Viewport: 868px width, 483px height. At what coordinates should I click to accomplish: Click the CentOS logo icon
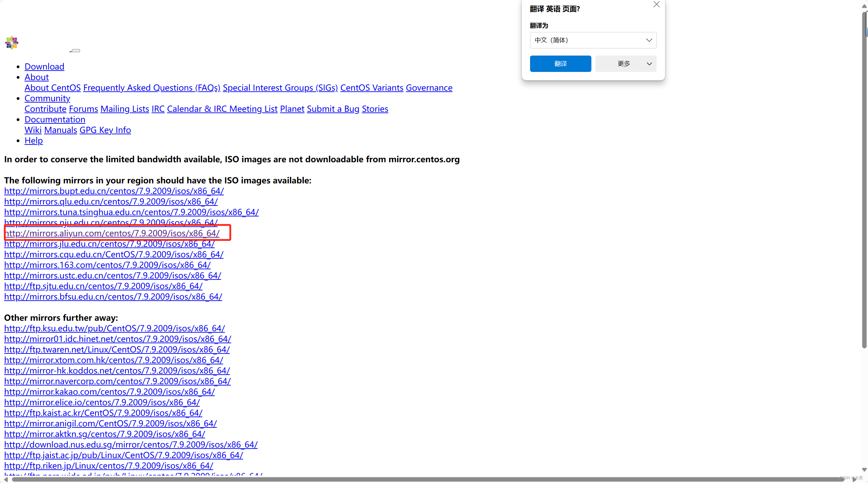tap(12, 43)
